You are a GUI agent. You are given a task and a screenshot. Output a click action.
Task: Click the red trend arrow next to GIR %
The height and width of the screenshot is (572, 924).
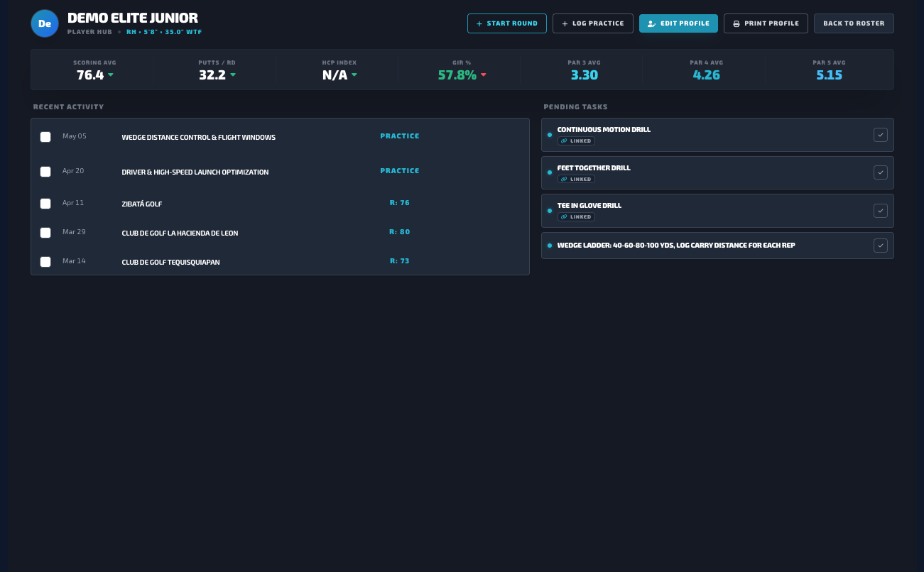pos(484,75)
